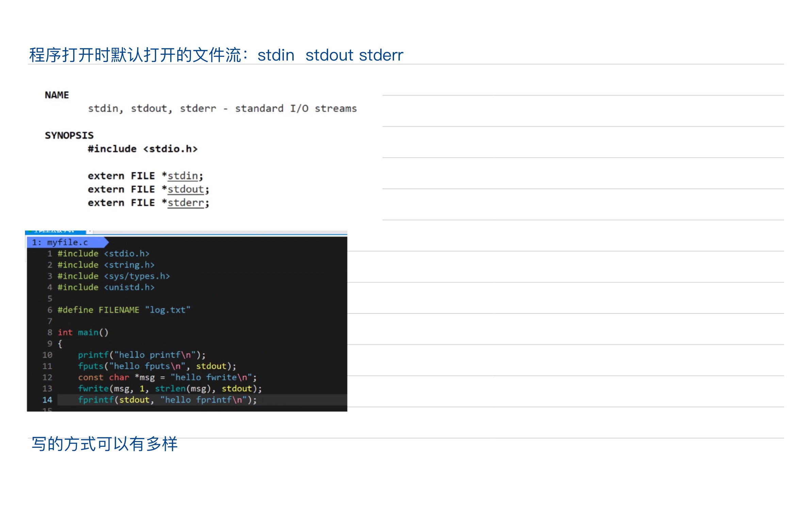The width and height of the screenshot is (812, 507).
Task: Click the int main() declaration
Action: click(83, 332)
